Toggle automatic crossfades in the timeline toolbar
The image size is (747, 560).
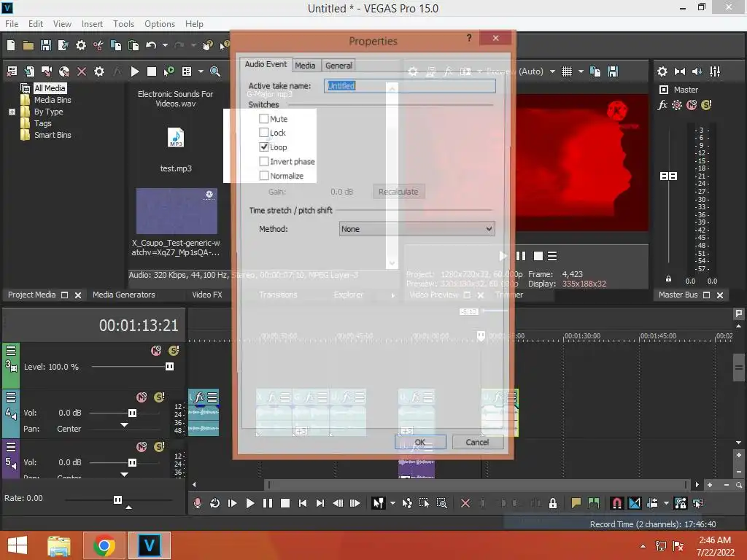click(x=634, y=503)
